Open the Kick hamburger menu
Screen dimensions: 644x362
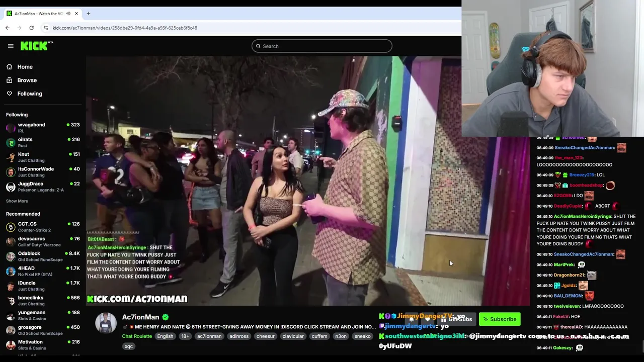(x=11, y=46)
